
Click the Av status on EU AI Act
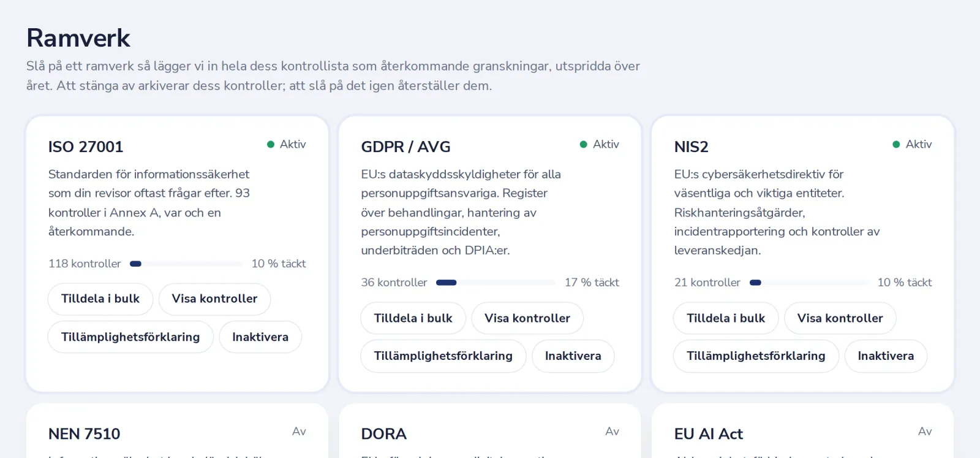click(x=925, y=431)
